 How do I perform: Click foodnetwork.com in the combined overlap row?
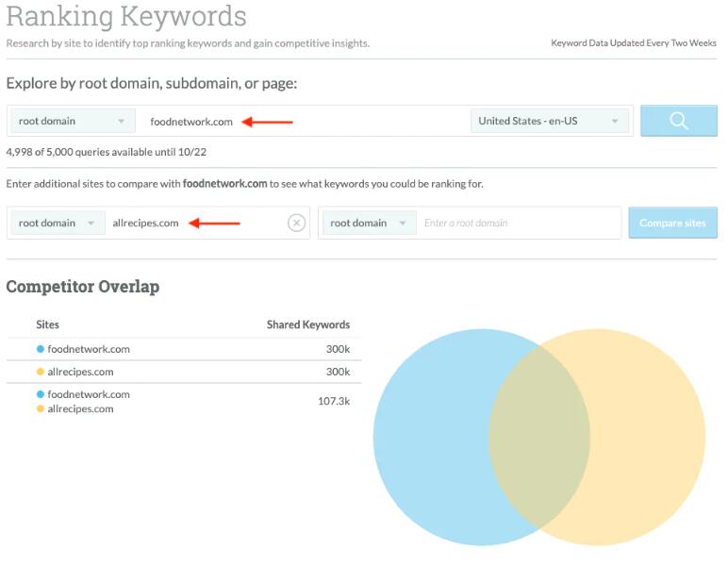tap(89, 394)
